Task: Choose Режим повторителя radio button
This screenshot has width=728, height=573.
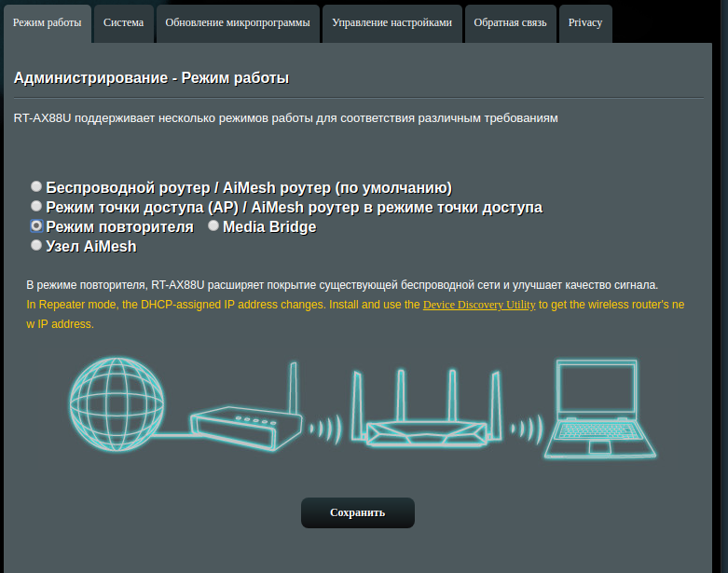Action: coord(36,226)
